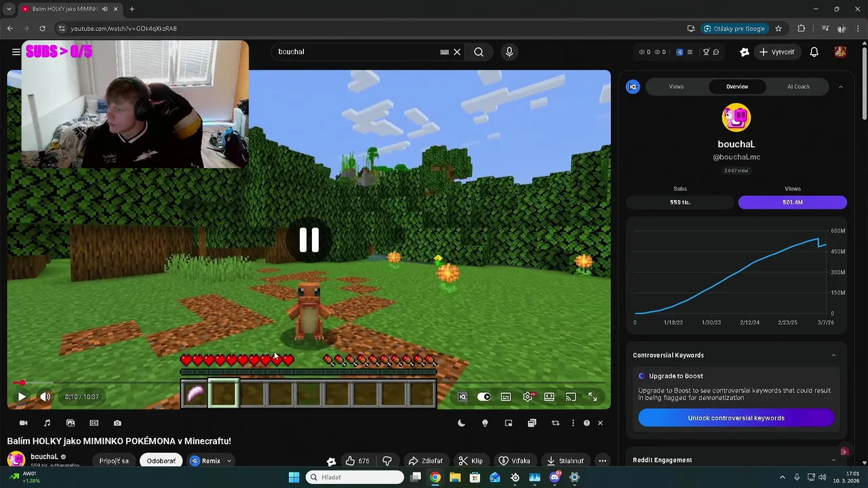Toggle the loop repeat icon below player
This screenshot has height=488, width=868.
pyautogui.click(x=555, y=423)
